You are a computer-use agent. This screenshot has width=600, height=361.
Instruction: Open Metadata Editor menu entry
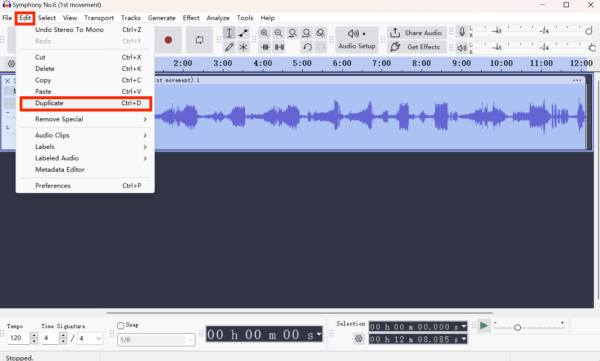click(85, 170)
